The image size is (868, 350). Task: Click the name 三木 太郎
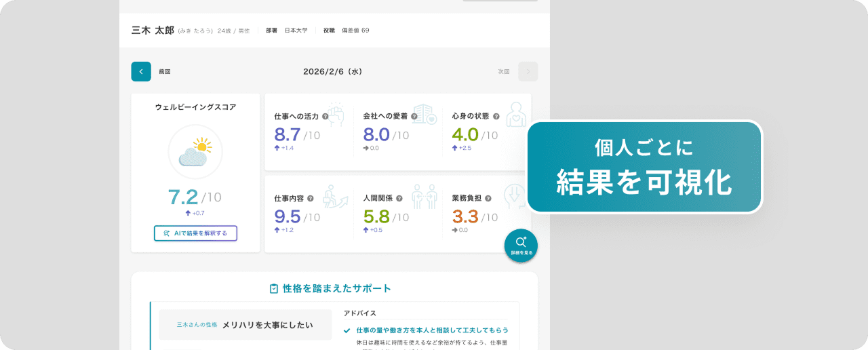tap(153, 31)
